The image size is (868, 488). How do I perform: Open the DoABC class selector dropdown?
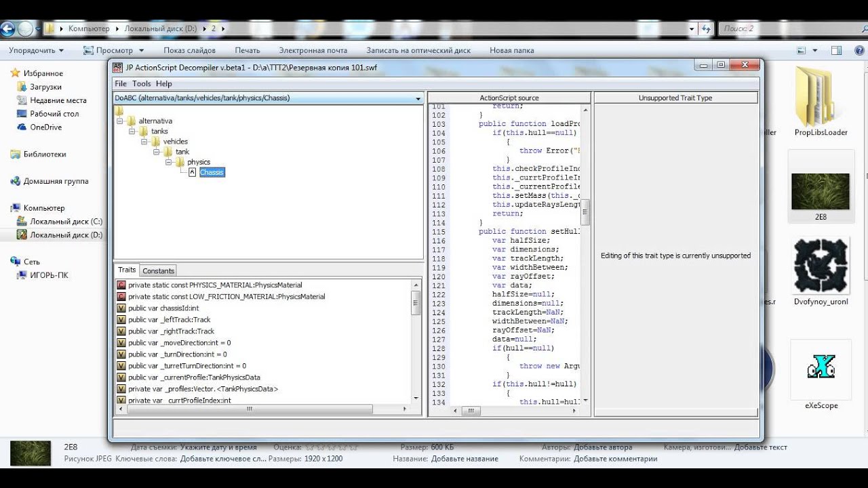click(x=418, y=98)
